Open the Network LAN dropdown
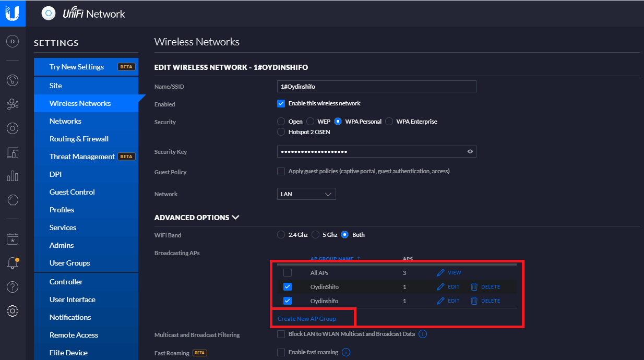 (306, 194)
